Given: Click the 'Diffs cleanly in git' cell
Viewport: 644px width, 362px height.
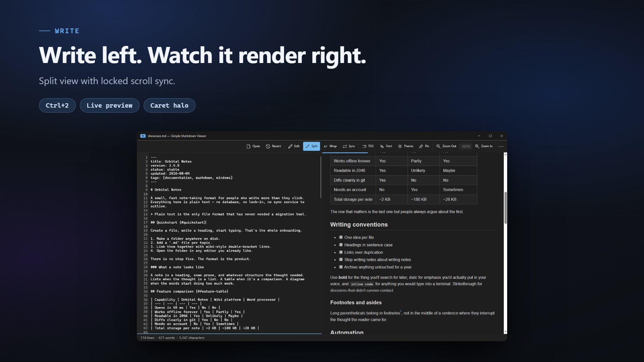Looking at the screenshot, I should pos(353,180).
